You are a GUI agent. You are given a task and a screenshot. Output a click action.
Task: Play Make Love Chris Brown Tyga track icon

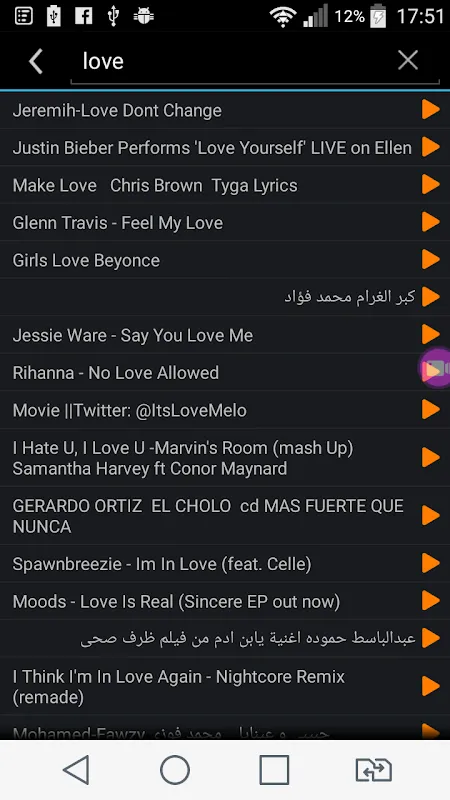coord(431,185)
